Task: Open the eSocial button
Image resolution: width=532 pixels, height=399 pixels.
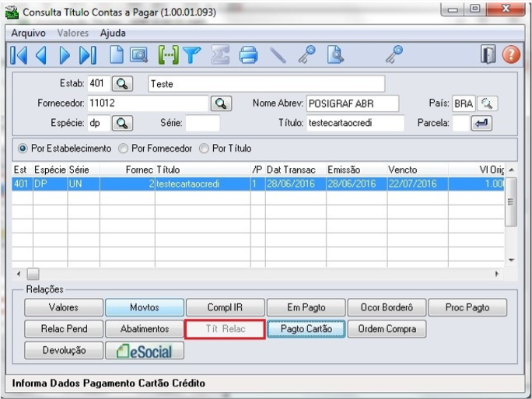Action: point(145,351)
